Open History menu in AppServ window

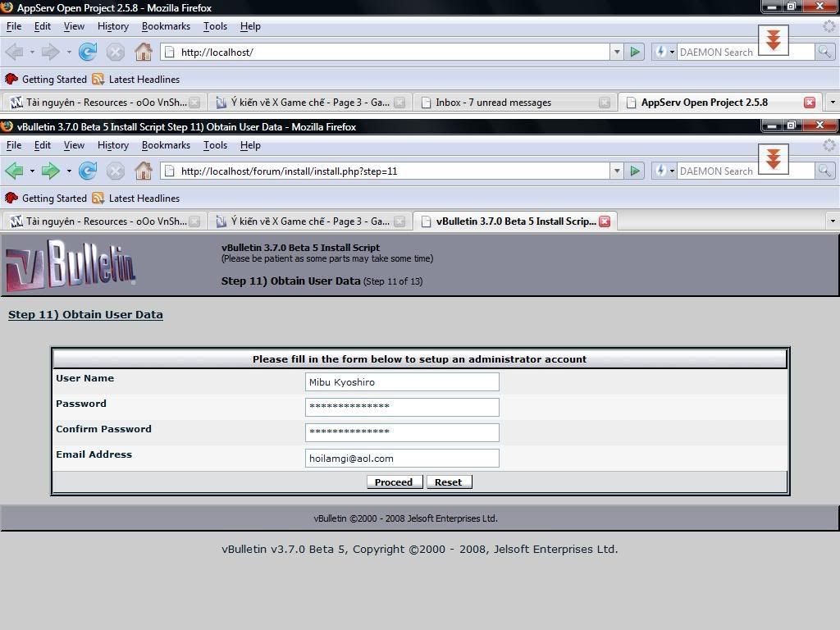click(113, 26)
